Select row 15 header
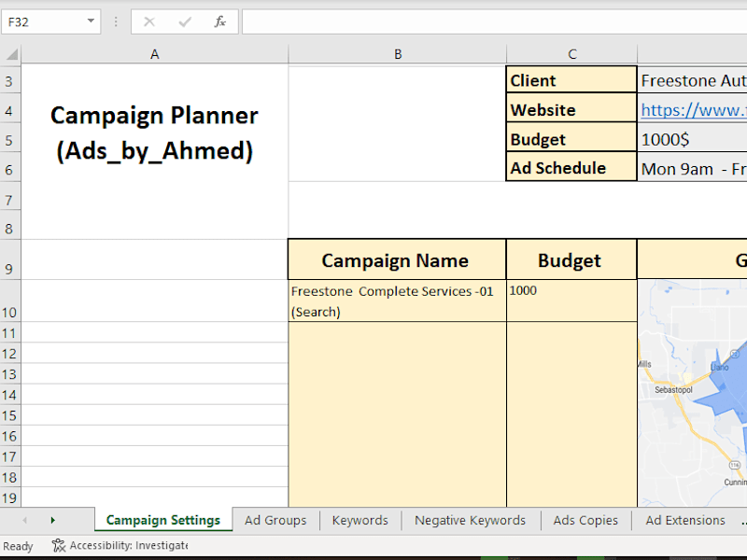This screenshot has height=560, width=747. [10, 415]
